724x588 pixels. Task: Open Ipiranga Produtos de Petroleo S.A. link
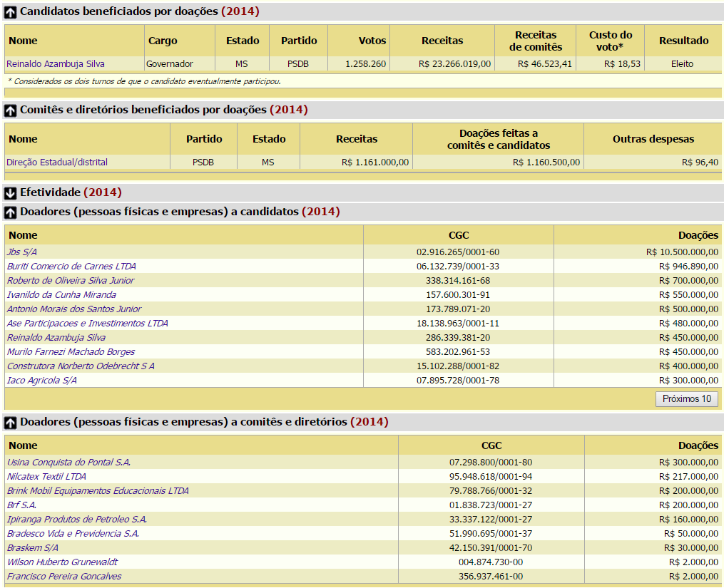(76, 520)
